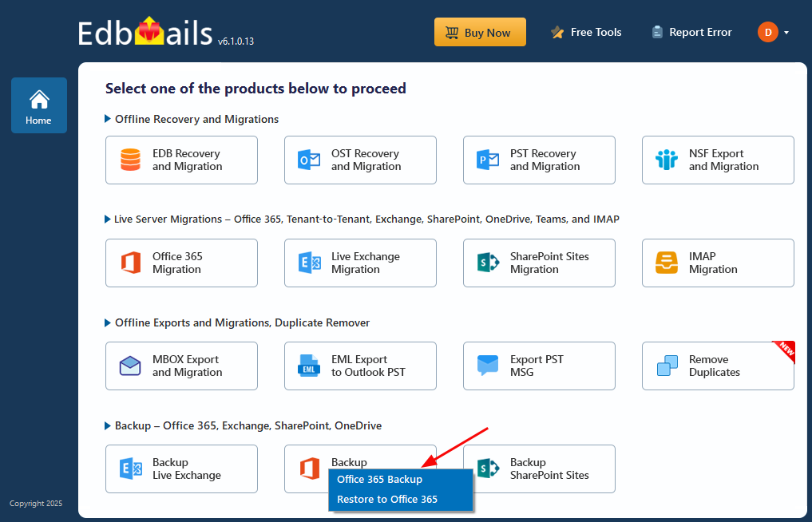Image resolution: width=812 pixels, height=522 pixels.
Task: Open the account dropdown arrow beside avatar
Action: 786,33
